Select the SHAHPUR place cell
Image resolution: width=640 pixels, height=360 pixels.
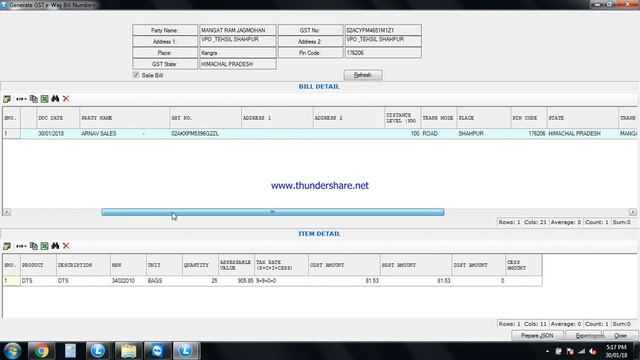[x=484, y=133]
